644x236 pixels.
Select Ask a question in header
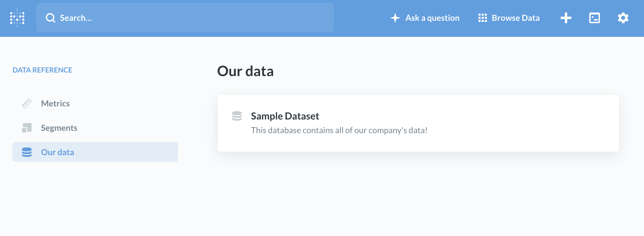click(432, 18)
